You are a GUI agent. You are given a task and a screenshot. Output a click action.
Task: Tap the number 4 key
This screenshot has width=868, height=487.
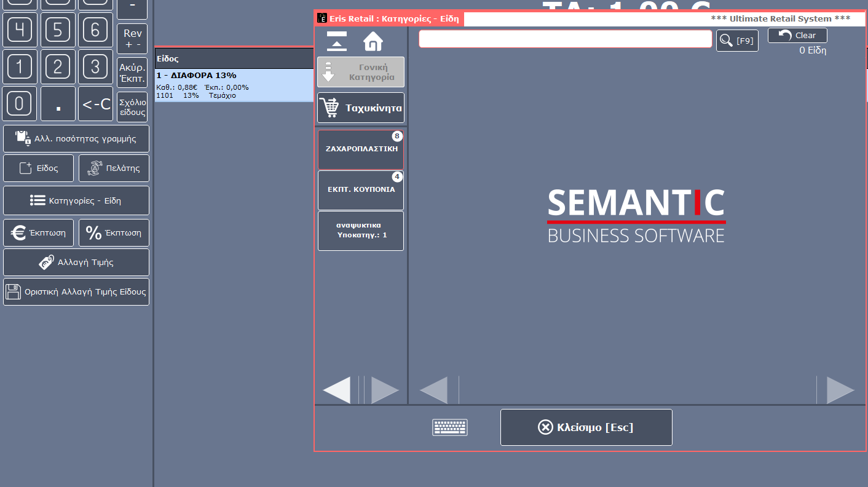(x=20, y=30)
